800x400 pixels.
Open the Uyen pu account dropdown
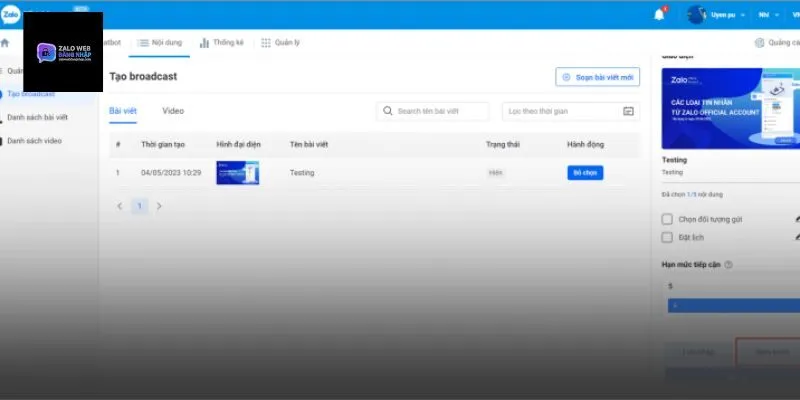pos(716,15)
